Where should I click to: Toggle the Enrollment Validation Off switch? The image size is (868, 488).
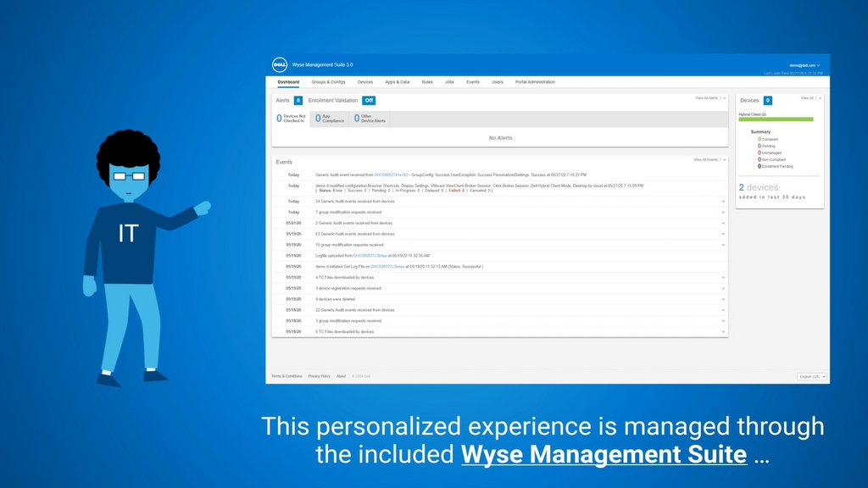[x=369, y=100]
